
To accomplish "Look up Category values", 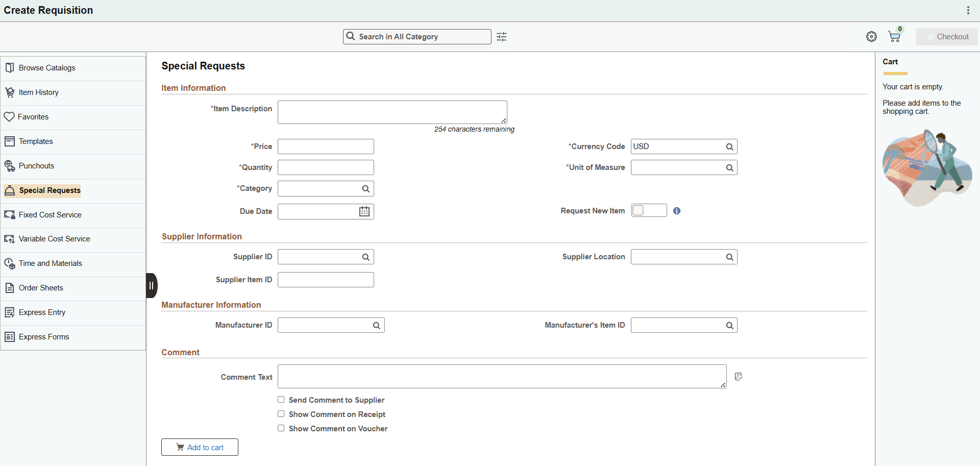I will tap(366, 189).
